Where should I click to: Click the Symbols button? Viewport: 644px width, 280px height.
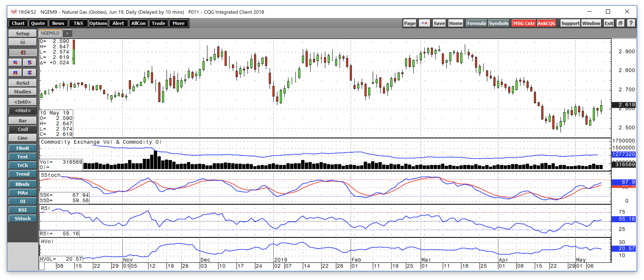[x=499, y=23]
